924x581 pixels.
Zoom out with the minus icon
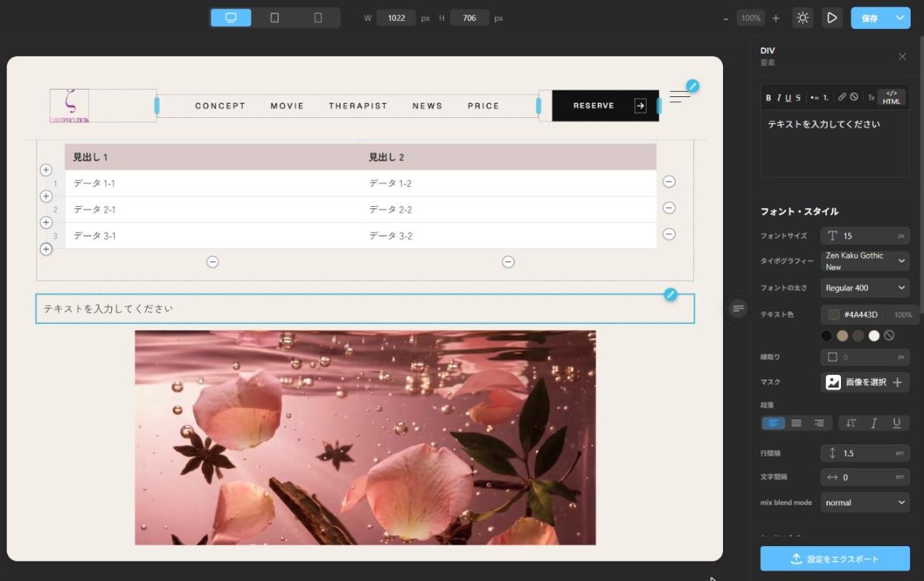[x=726, y=19]
